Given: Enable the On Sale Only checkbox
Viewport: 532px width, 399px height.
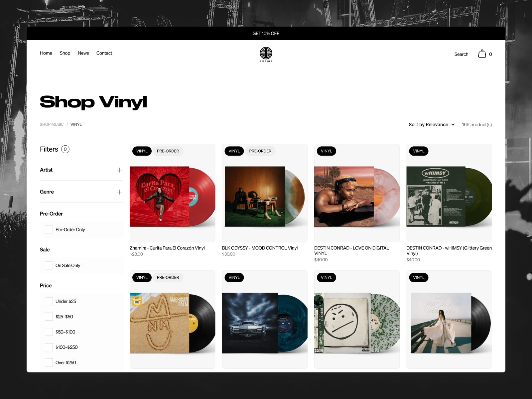Looking at the screenshot, I should click(49, 265).
